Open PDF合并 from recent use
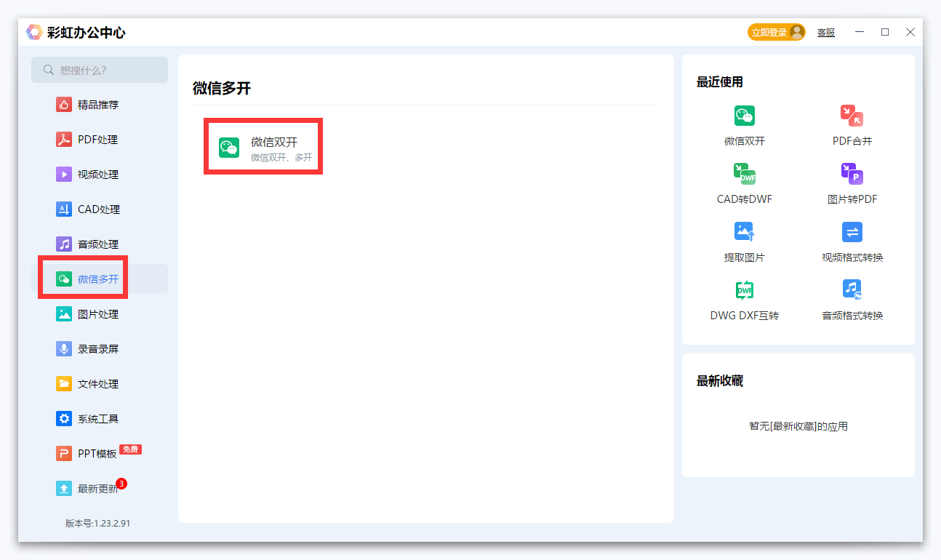The width and height of the screenshot is (941, 560). point(851,124)
